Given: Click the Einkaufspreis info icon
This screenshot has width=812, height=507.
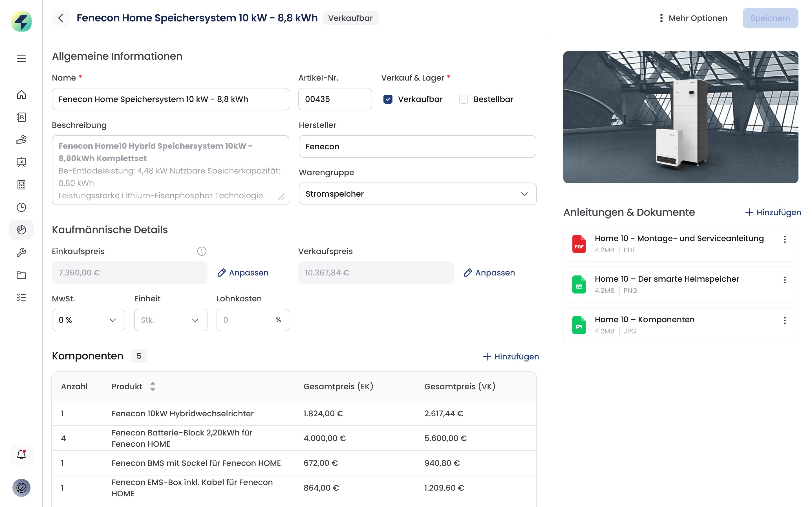Looking at the screenshot, I should click(x=202, y=251).
